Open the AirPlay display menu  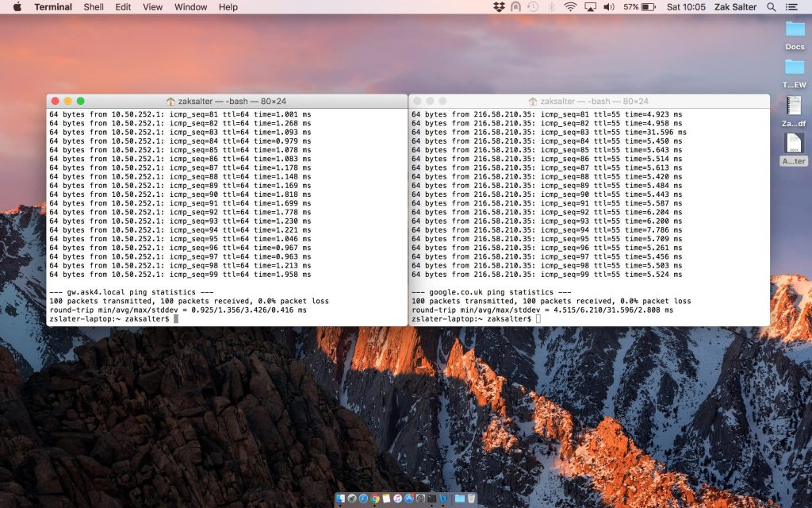(x=590, y=6)
